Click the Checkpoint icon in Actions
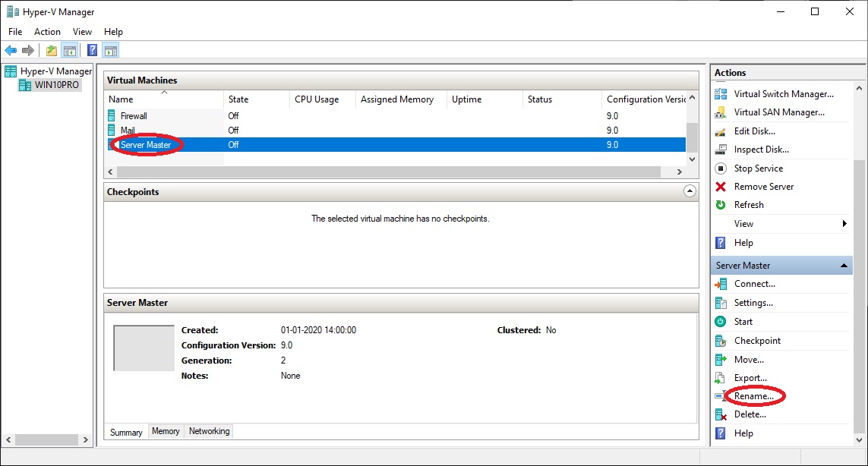868x466 pixels. (x=721, y=340)
